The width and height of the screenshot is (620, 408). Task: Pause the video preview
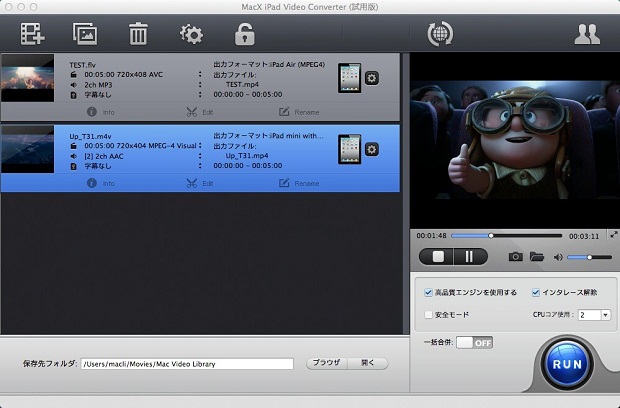click(470, 257)
